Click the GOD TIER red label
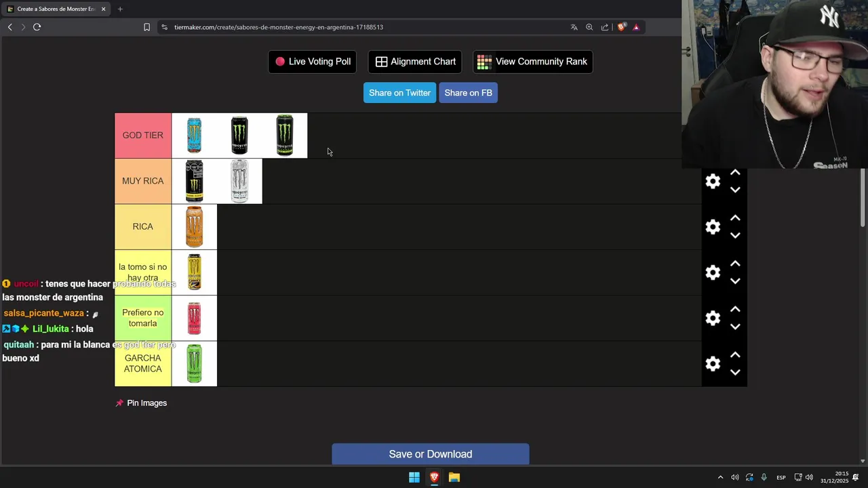 [x=143, y=136]
